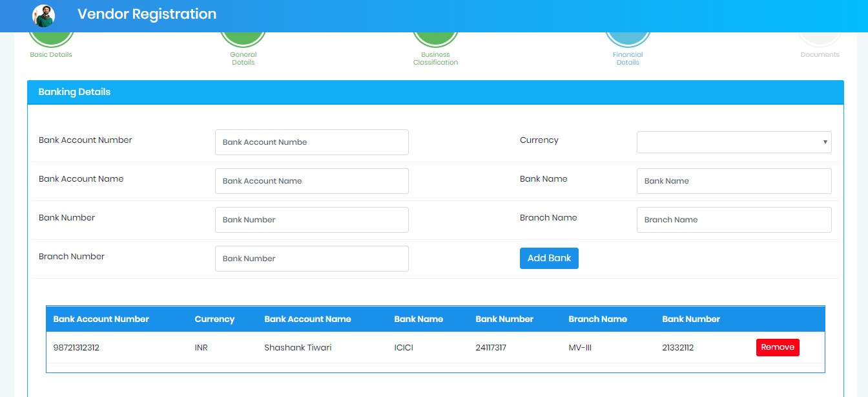Click the 24117317 bank number cell
Screen dimensions: 868x397
pyautogui.click(x=491, y=348)
